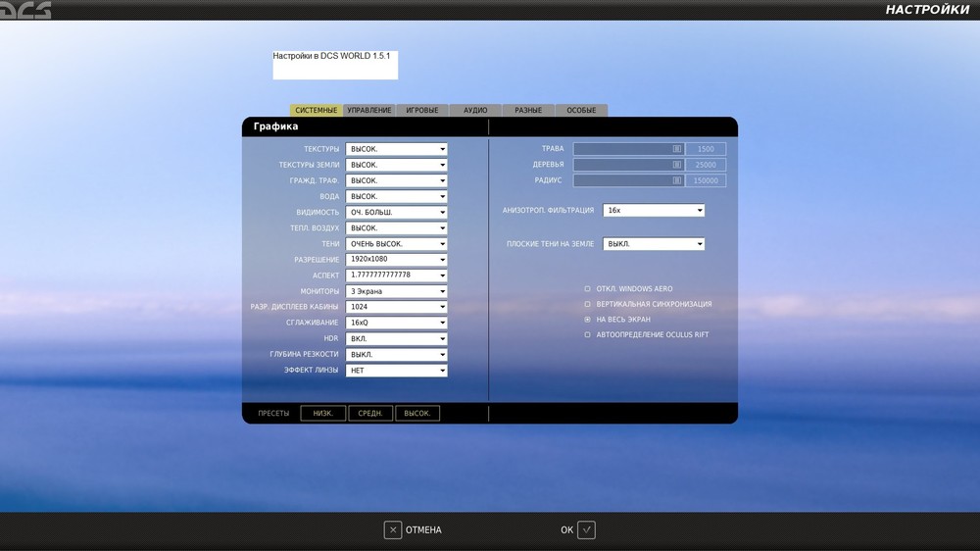The width and height of the screenshot is (980, 551).
Task: Open the ТЕПЛ. ВОЗДУХ dropdown
Action: pyautogui.click(x=396, y=228)
